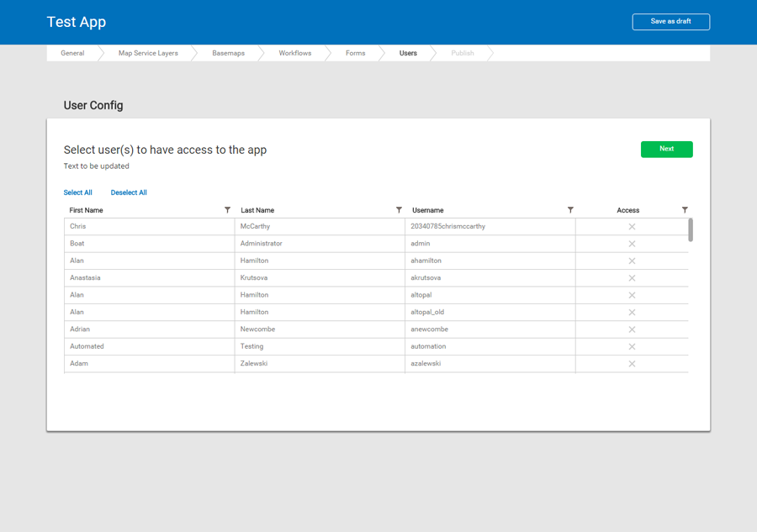Click the user table scrollbar thumb
757x532 pixels.
(x=691, y=230)
